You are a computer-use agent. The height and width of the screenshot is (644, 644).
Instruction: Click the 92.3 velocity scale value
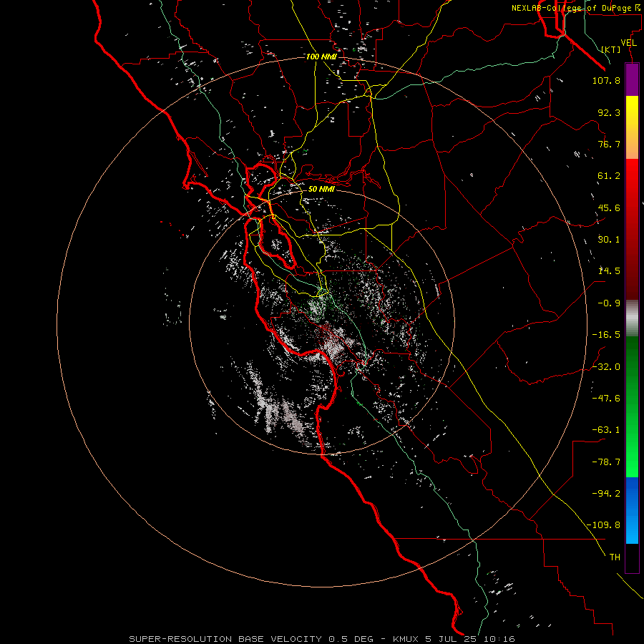click(x=609, y=112)
